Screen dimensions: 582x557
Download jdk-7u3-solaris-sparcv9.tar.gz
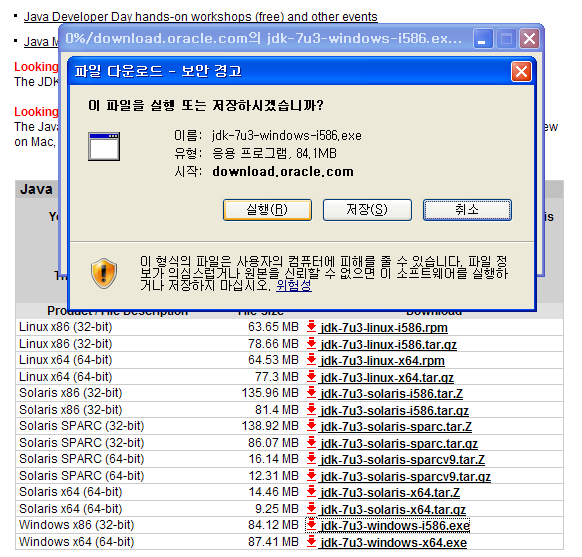(x=405, y=476)
